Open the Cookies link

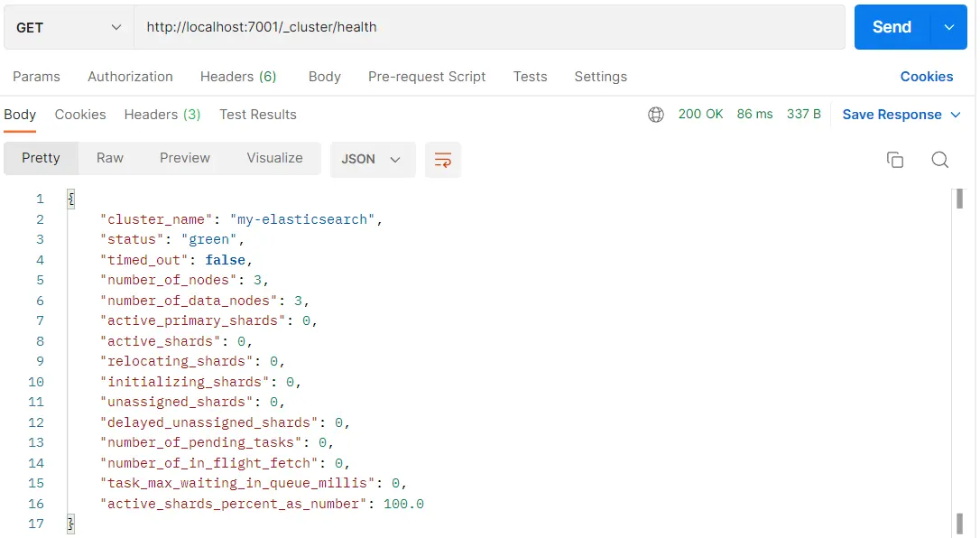926,77
